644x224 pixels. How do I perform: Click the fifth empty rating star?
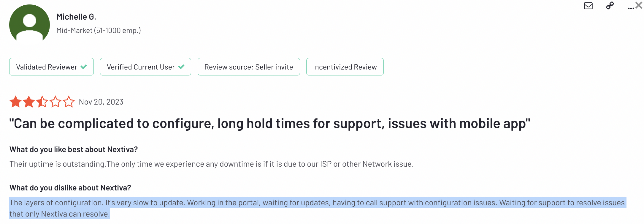tap(69, 102)
